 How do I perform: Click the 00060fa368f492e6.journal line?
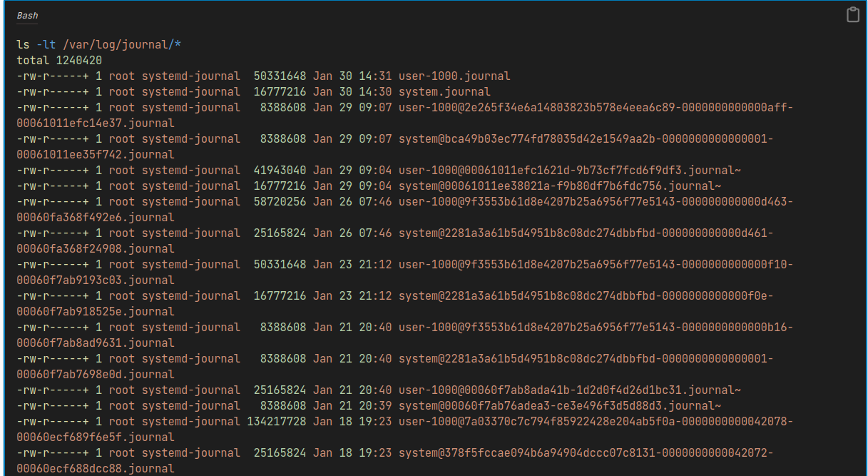96,217
